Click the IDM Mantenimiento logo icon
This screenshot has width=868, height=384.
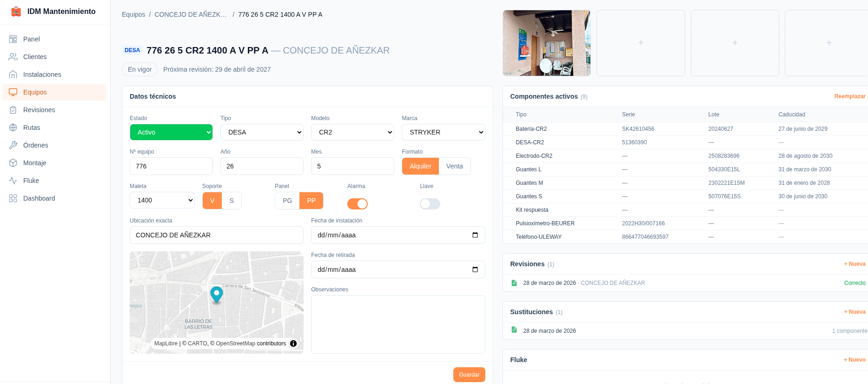[16, 12]
